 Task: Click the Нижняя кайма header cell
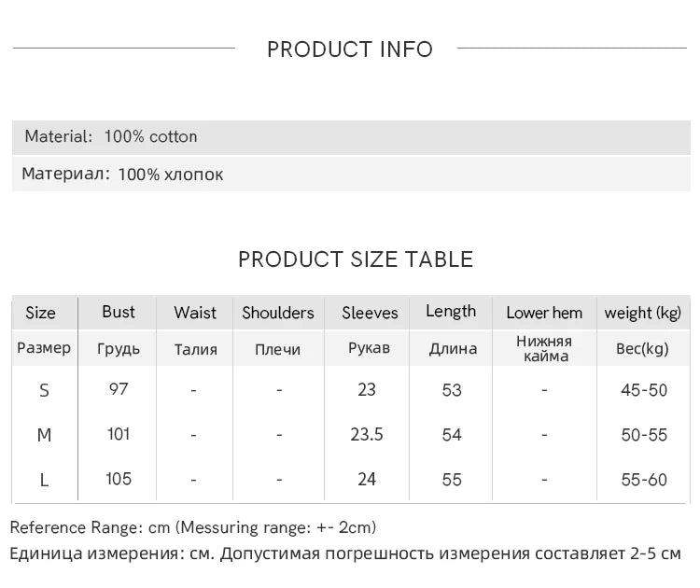(x=544, y=349)
